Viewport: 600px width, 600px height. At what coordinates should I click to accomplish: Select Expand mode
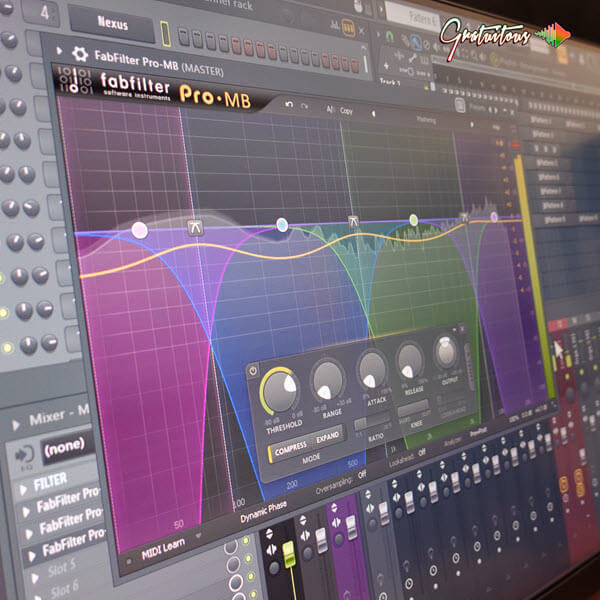tap(328, 437)
